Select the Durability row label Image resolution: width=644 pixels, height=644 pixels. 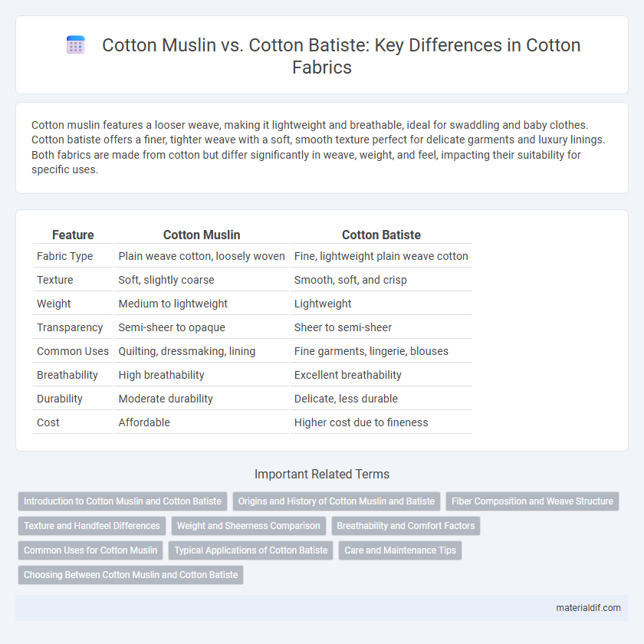tap(60, 399)
